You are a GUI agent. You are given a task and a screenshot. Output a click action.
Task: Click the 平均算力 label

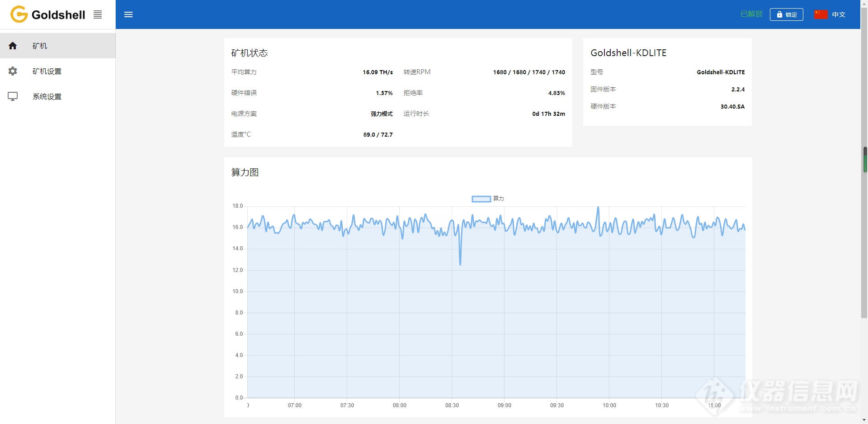click(x=244, y=72)
